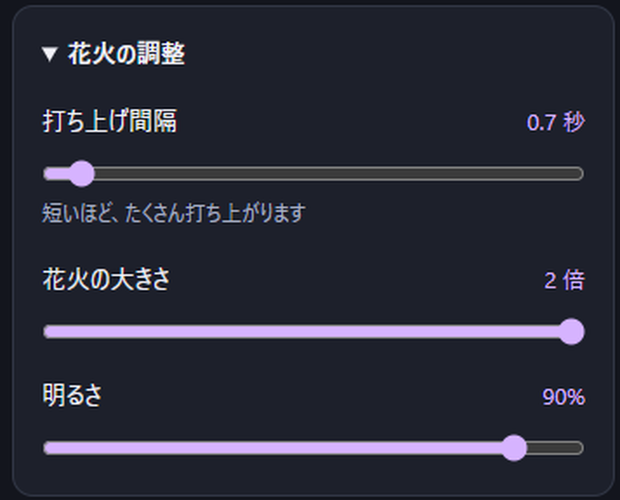
Task: Click the 花火の調整 section heading text
Action: pyautogui.click(x=126, y=53)
